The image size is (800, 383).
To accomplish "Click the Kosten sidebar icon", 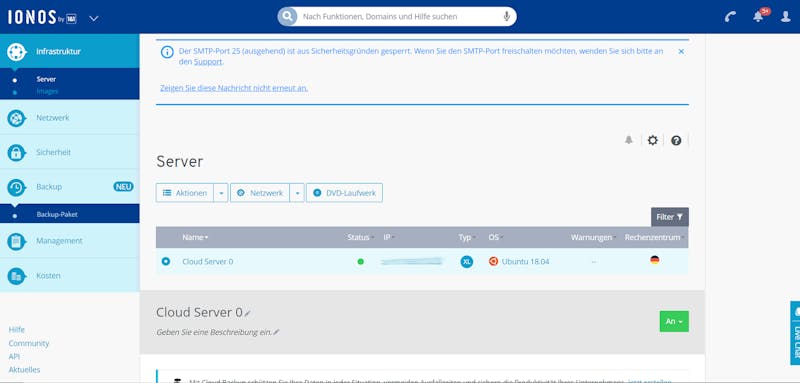I will [16, 276].
